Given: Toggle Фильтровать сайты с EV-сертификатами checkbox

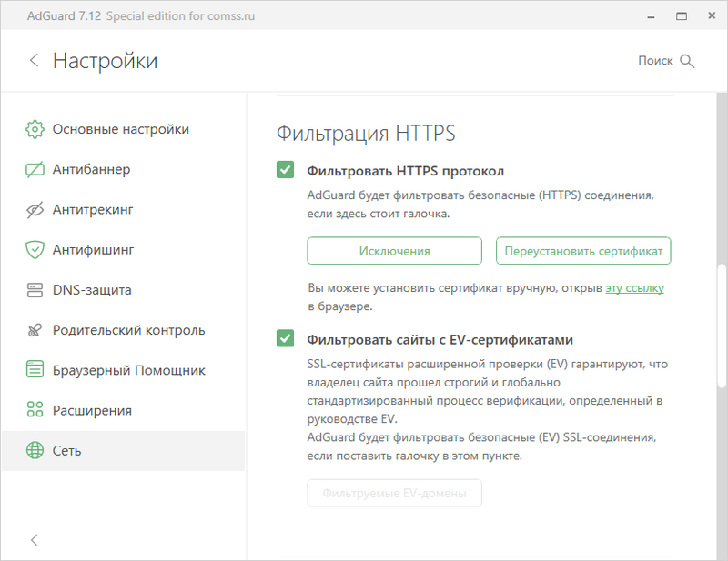Looking at the screenshot, I should tap(285, 339).
